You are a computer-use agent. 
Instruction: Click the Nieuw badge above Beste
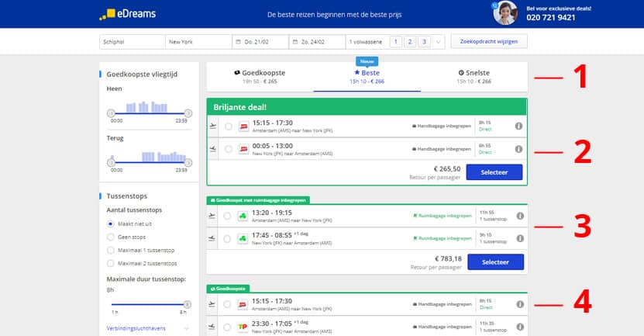click(367, 61)
